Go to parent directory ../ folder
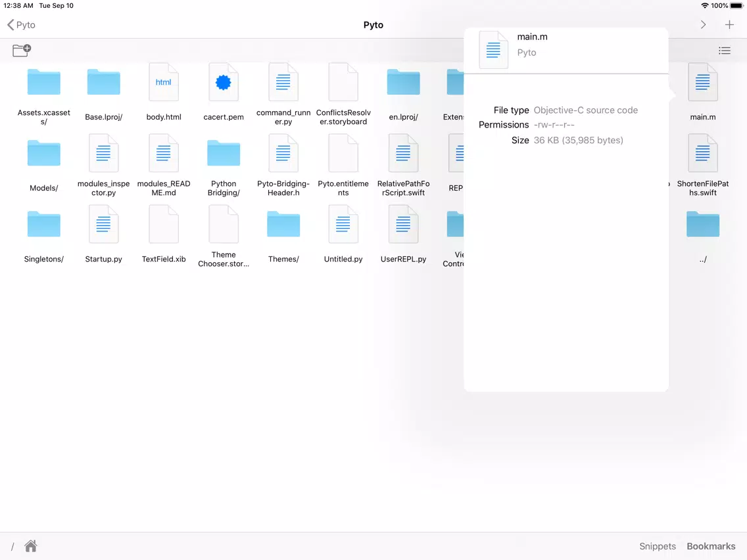 click(703, 224)
